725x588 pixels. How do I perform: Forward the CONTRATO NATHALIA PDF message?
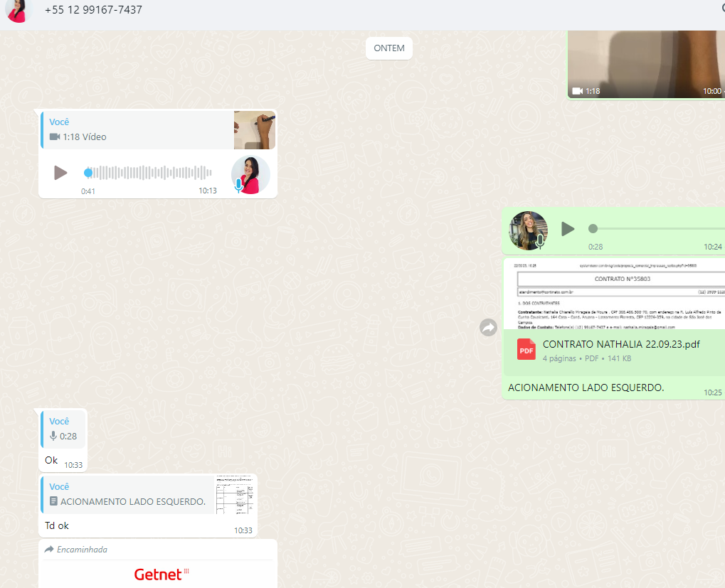pos(488,328)
